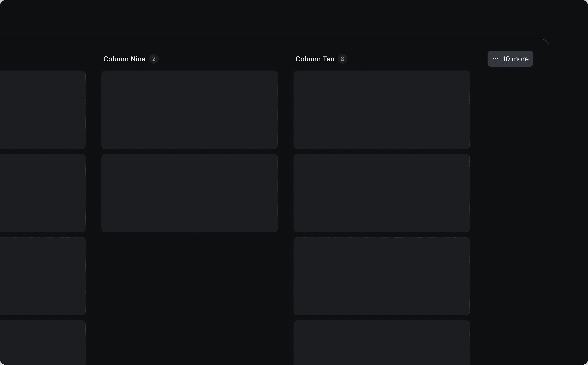Open the first card in Column Nine
This screenshot has height=365, width=588.
[x=189, y=110]
